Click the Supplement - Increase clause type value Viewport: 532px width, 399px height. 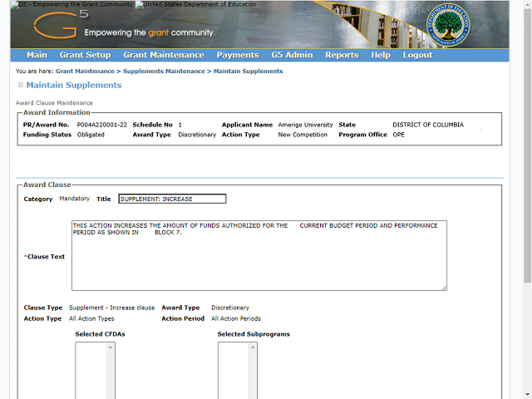point(112,308)
